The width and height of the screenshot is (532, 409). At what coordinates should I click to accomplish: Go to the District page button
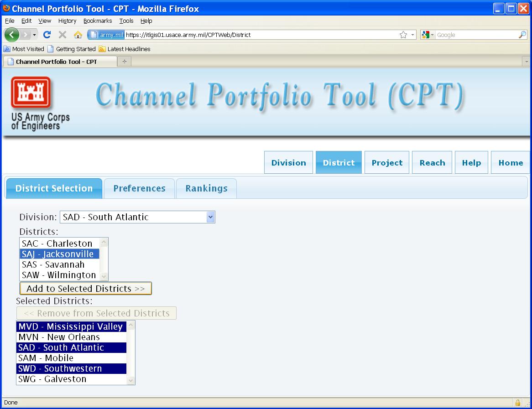click(x=339, y=162)
